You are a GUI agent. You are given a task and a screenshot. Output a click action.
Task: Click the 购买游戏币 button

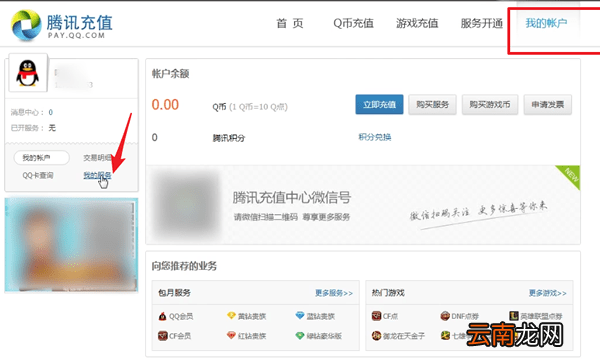click(490, 104)
